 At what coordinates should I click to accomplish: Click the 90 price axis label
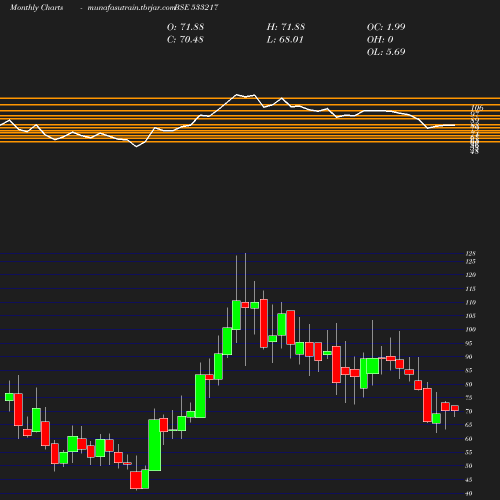click(x=469, y=357)
